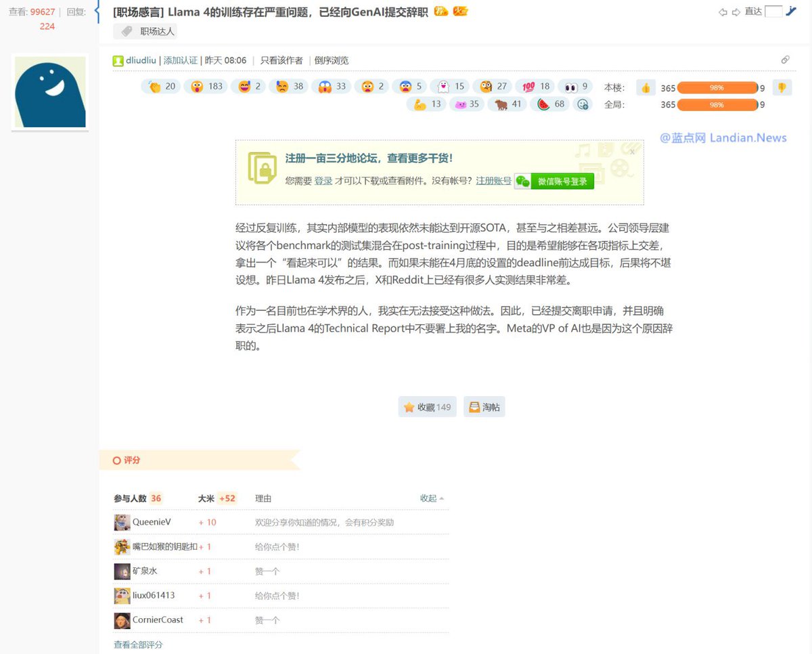Image resolution: width=812 pixels, height=654 pixels.
Task: Click the 本楼 orange 98% vote bar
Action: click(717, 87)
